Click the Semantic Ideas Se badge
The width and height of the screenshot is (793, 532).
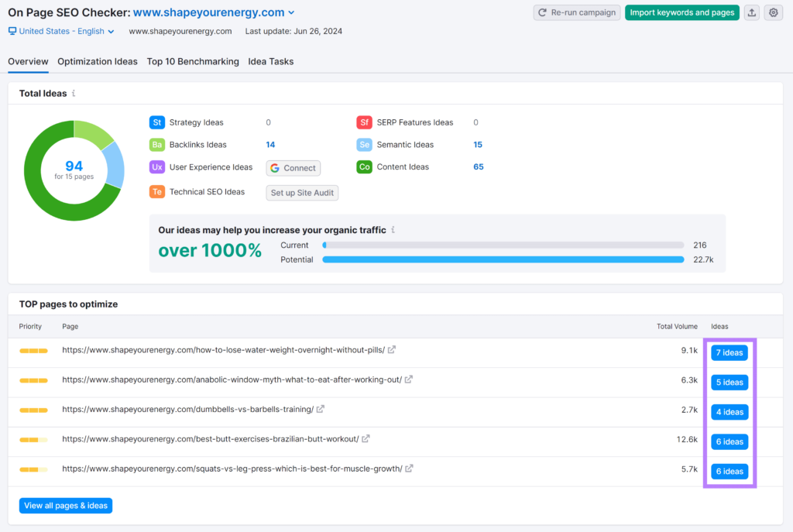(364, 145)
